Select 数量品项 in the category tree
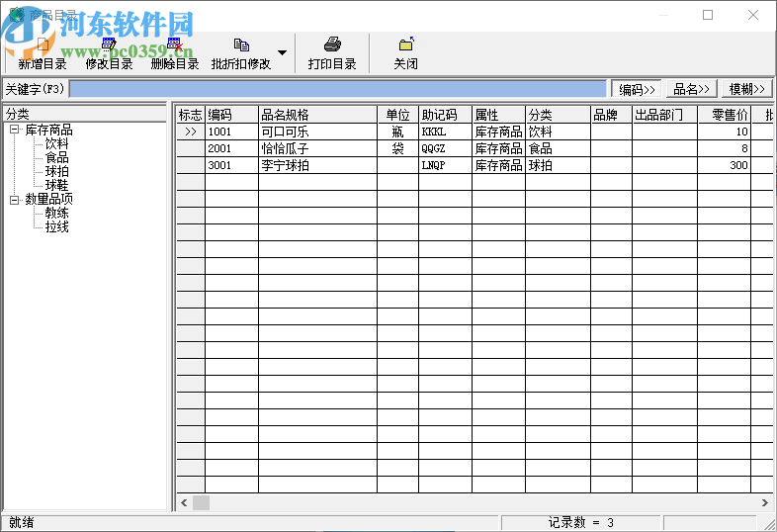The image size is (777, 532). pos(48,200)
